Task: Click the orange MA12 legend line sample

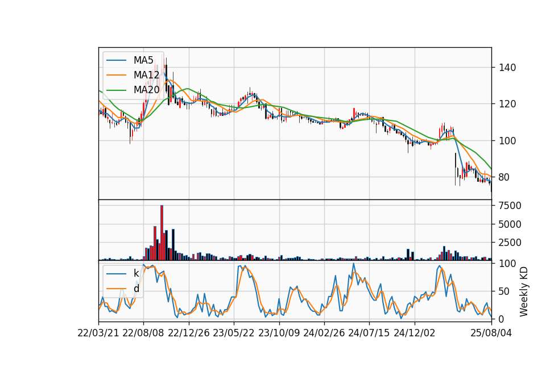Action: 116,75
